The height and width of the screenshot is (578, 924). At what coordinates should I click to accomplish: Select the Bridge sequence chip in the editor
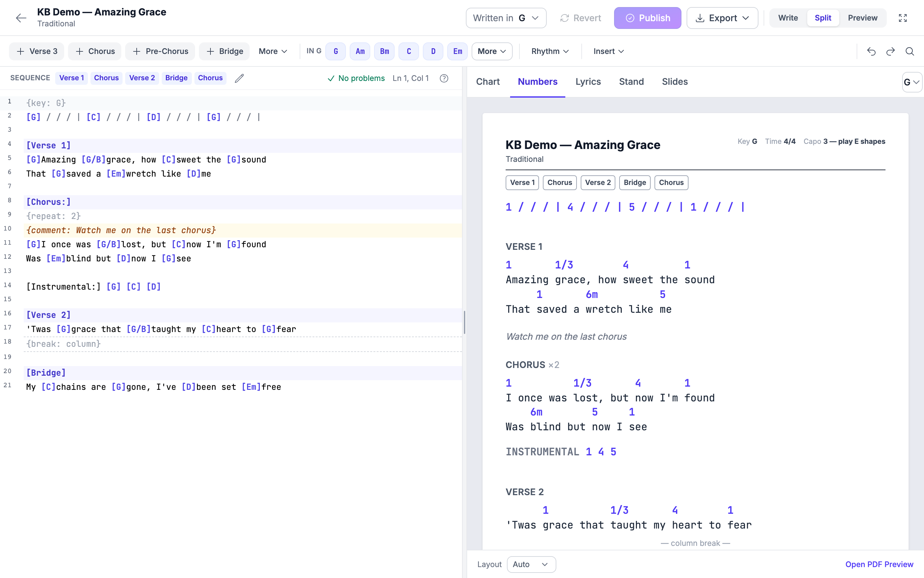[176, 78]
